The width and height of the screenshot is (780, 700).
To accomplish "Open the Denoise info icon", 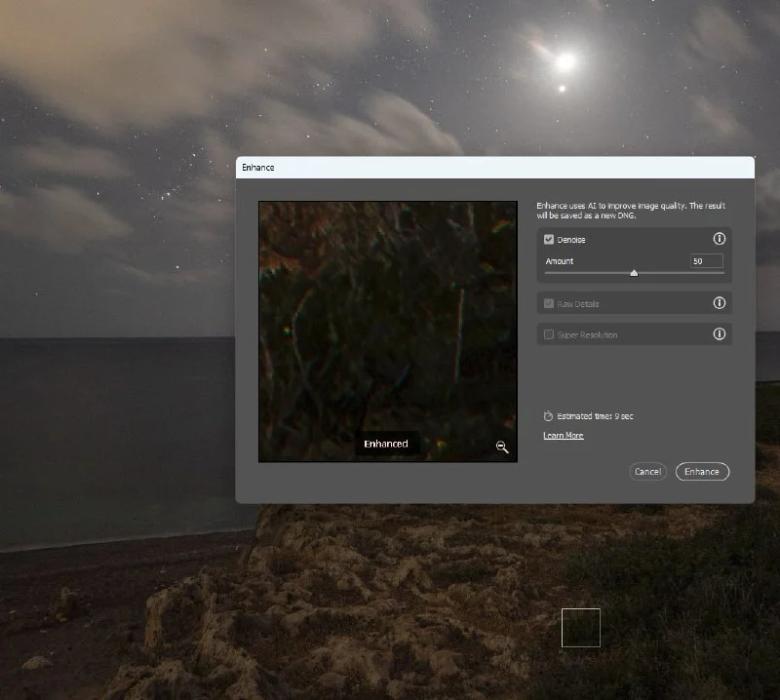I will point(720,239).
